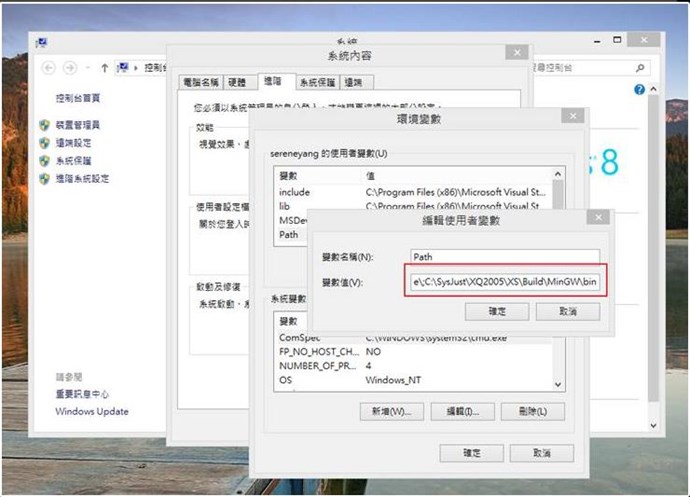Click the search magnifier icon in the System window

(640, 67)
